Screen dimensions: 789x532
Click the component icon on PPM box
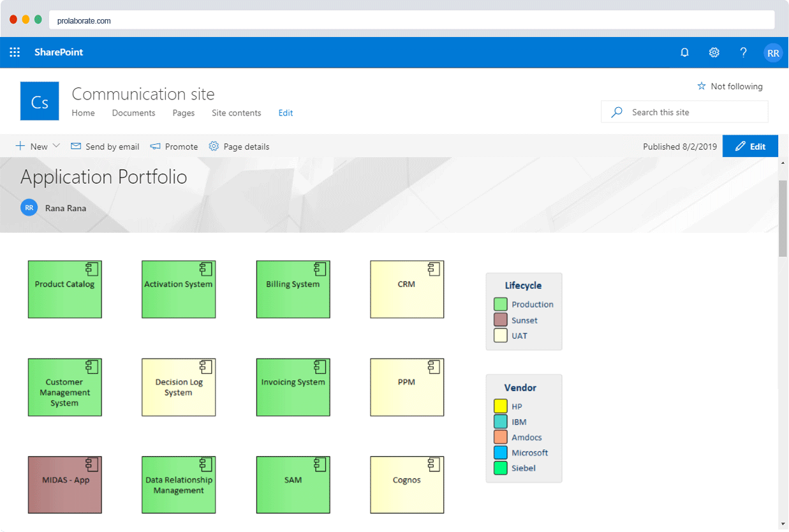point(434,366)
